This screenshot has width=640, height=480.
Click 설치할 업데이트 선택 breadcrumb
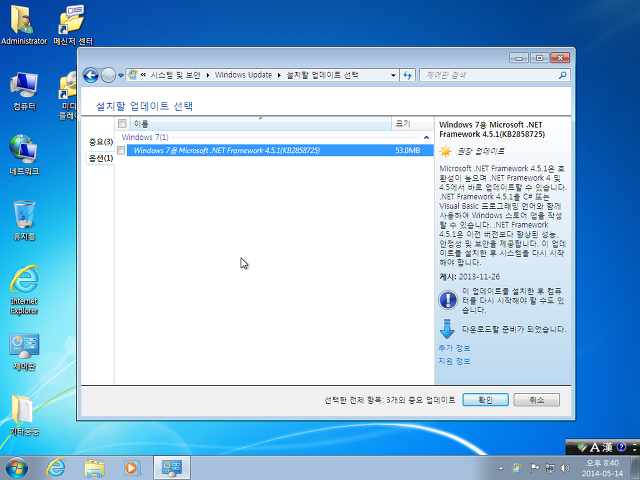click(x=322, y=75)
